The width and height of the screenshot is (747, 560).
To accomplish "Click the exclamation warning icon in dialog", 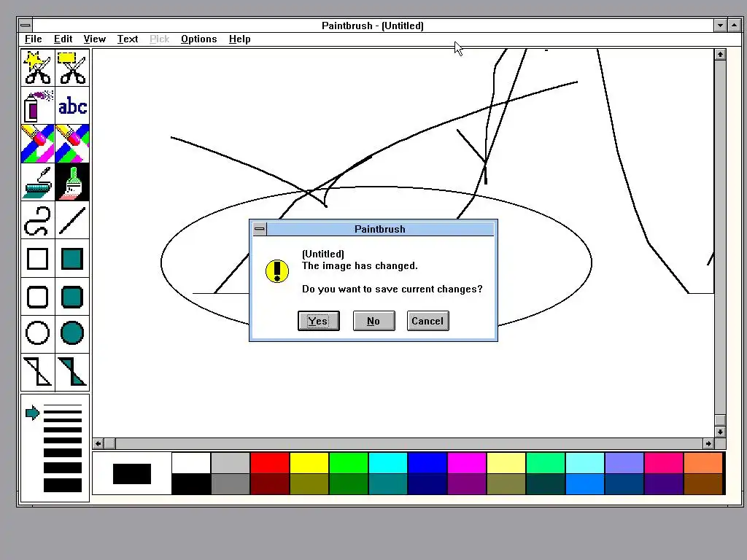I will (276, 271).
